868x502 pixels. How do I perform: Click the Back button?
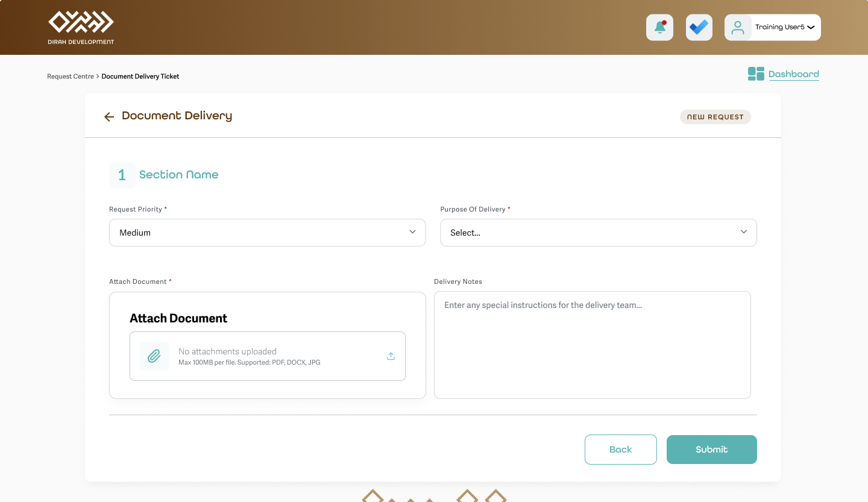coord(621,450)
